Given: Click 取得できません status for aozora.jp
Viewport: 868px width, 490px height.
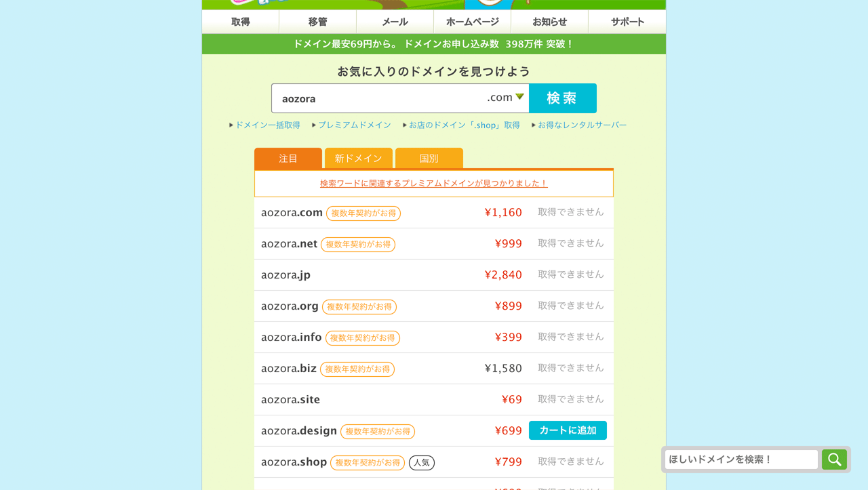Looking at the screenshot, I should (571, 274).
